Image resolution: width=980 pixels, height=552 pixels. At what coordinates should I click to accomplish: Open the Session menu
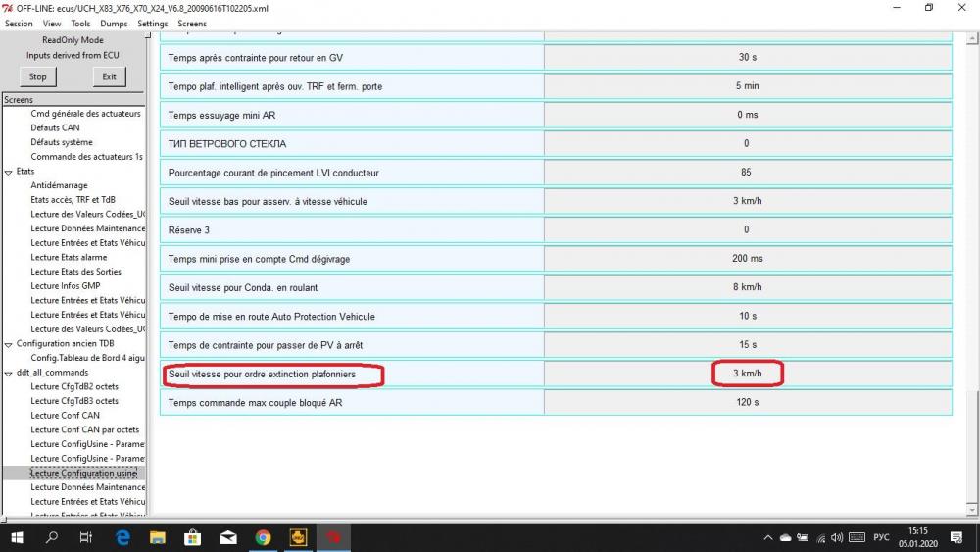point(19,24)
